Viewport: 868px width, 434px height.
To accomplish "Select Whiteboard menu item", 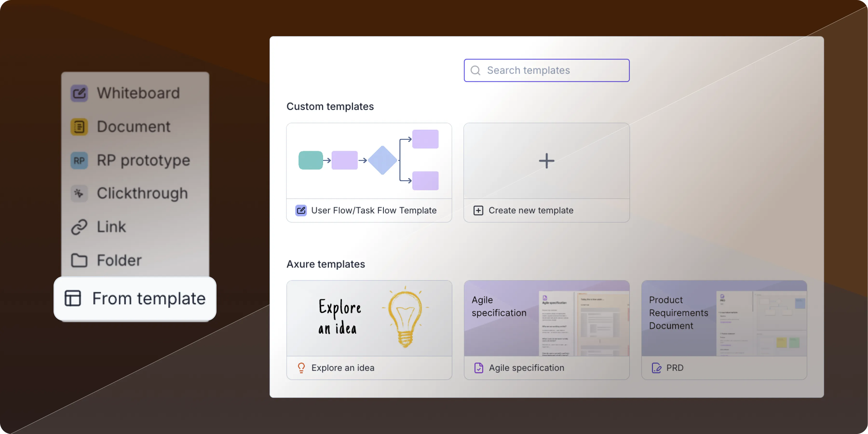I will point(138,93).
